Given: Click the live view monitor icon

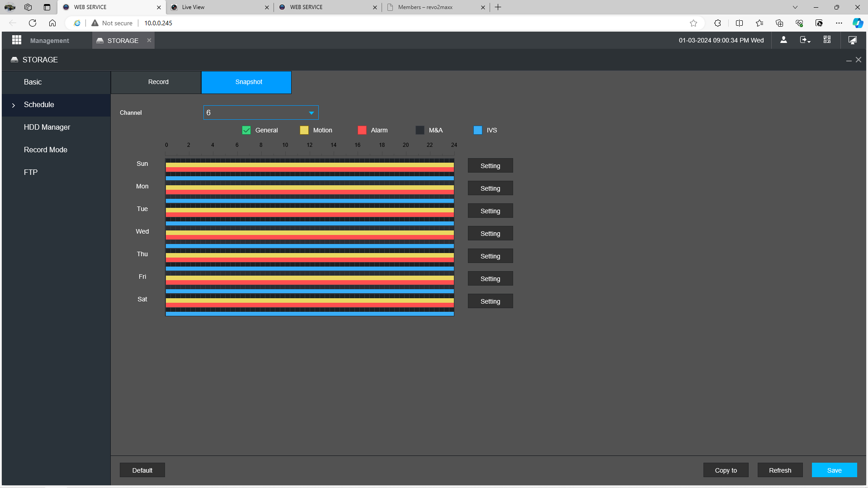Looking at the screenshot, I should click(853, 40).
